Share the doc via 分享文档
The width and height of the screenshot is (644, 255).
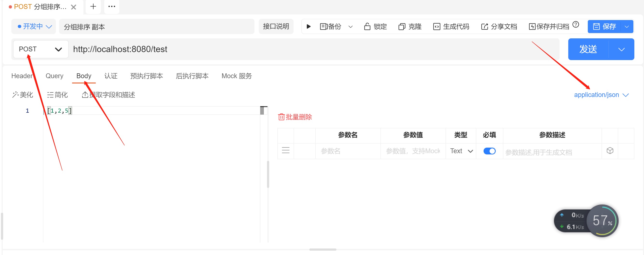click(x=499, y=27)
